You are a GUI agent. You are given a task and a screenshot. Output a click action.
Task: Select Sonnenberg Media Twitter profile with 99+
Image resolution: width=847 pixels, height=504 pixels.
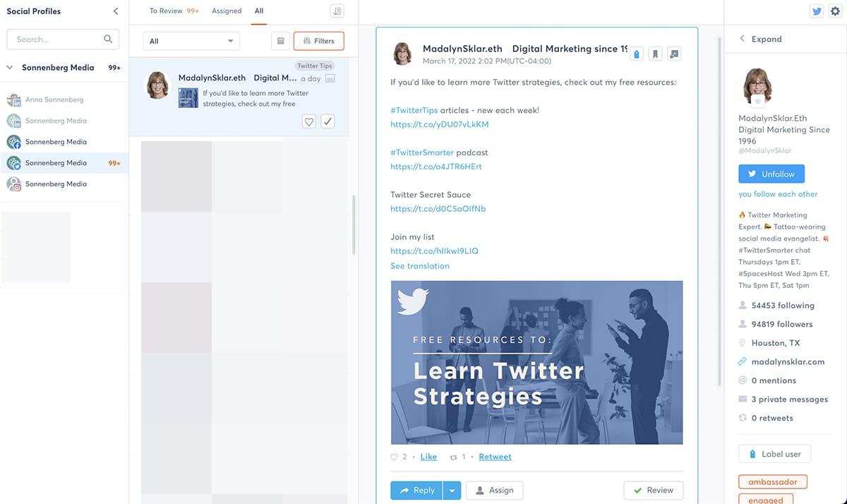pyautogui.click(x=64, y=163)
